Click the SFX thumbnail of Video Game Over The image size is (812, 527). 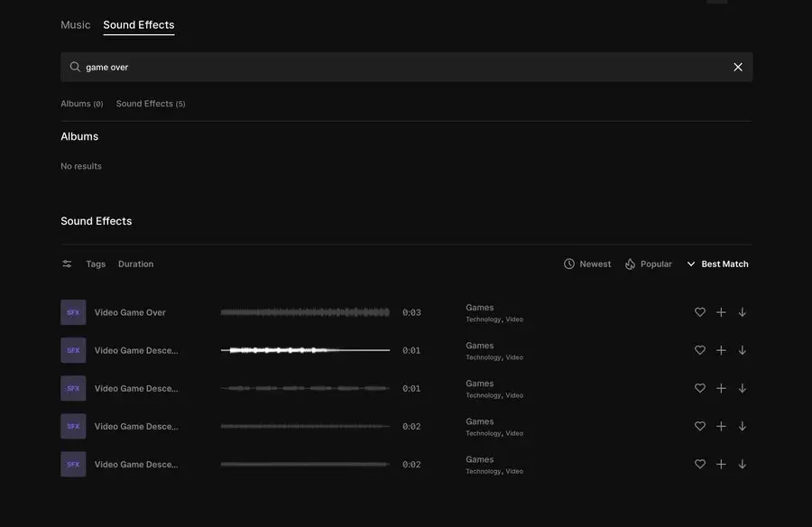pyautogui.click(x=73, y=312)
